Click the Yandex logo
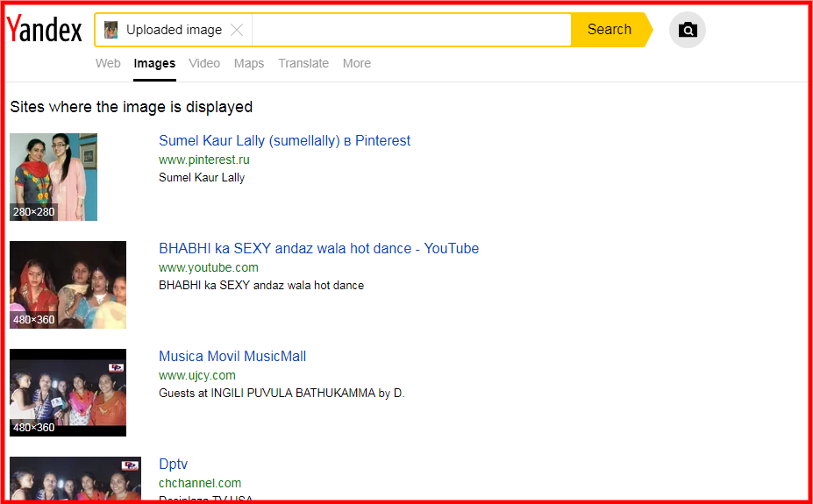The height and width of the screenshot is (504, 813). click(x=45, y=29)
